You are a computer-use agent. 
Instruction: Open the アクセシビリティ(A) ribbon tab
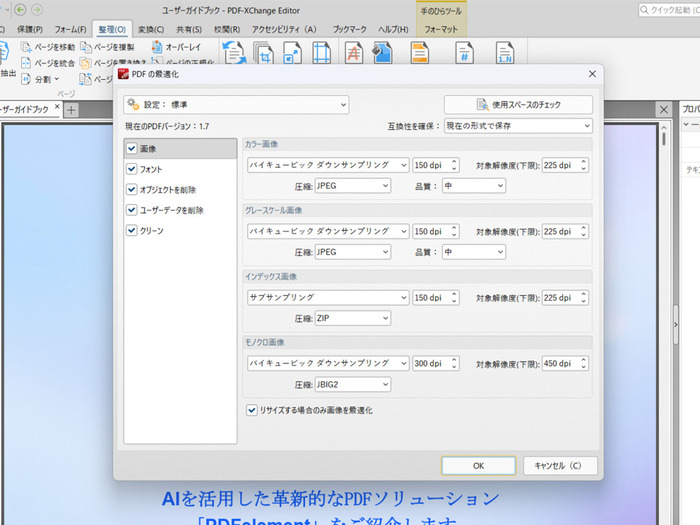click(x=284, y=29)
